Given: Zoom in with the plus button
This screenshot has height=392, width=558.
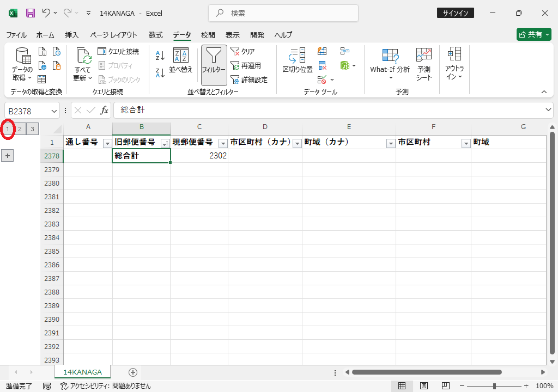Looking at the screenshot, I should coord(526,386).
